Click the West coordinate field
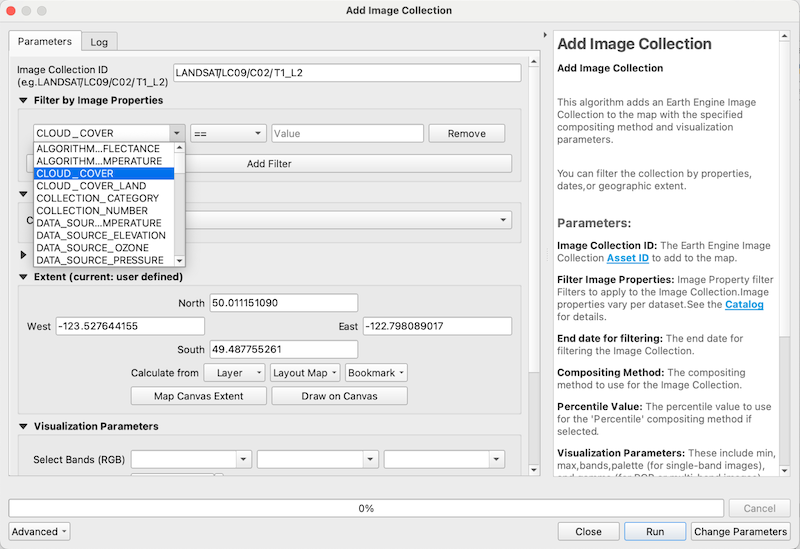 coord(130,326)
